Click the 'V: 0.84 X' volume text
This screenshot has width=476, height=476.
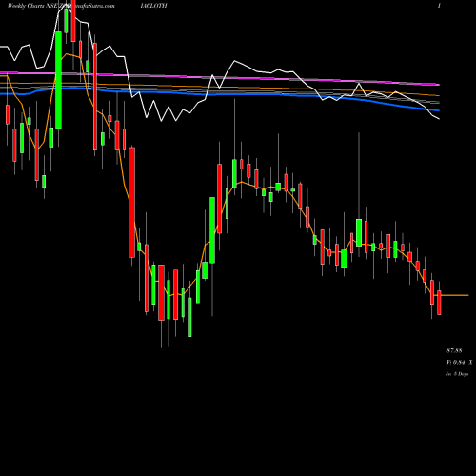[459, 362]
